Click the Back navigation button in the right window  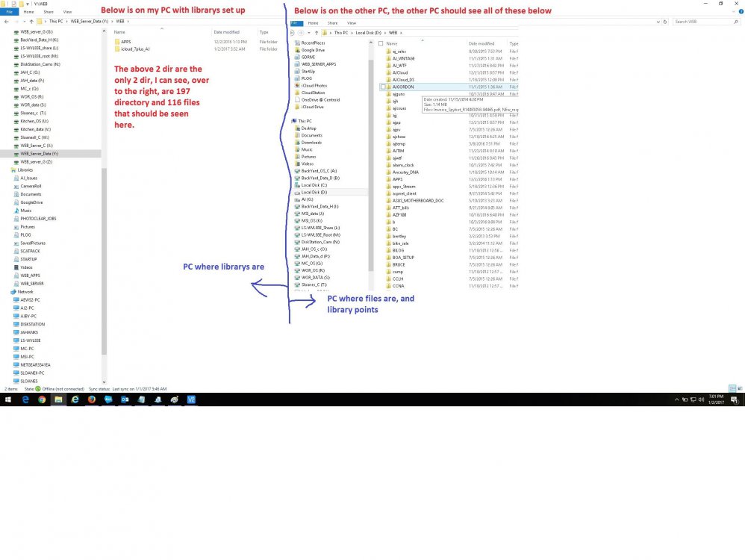point(293,33)
